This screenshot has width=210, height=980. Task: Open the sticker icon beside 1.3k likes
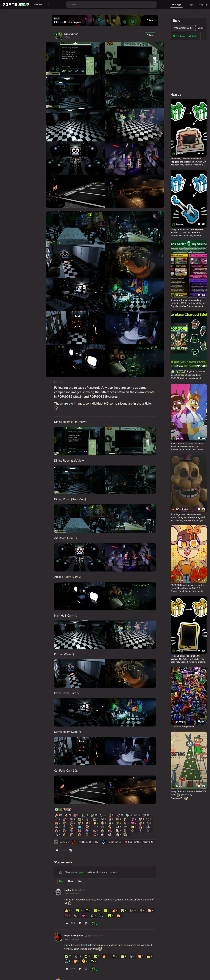pos(70,850)
